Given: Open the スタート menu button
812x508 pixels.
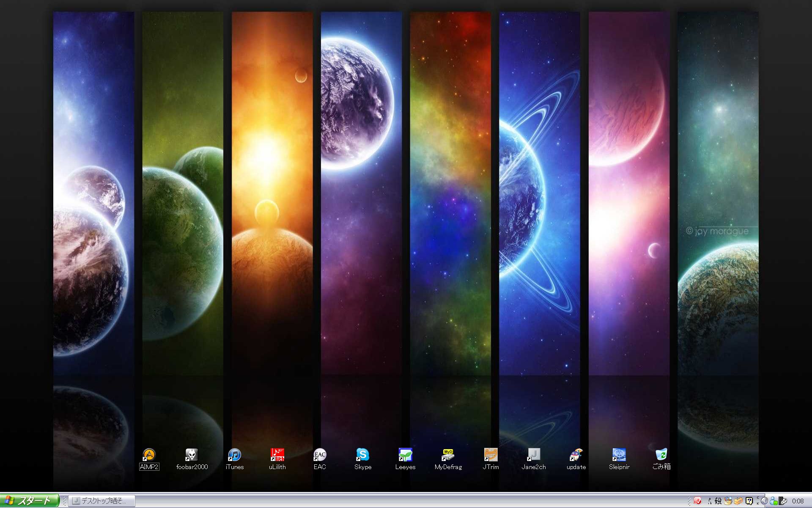Looking at the screenshot, I should coord(29,501).
